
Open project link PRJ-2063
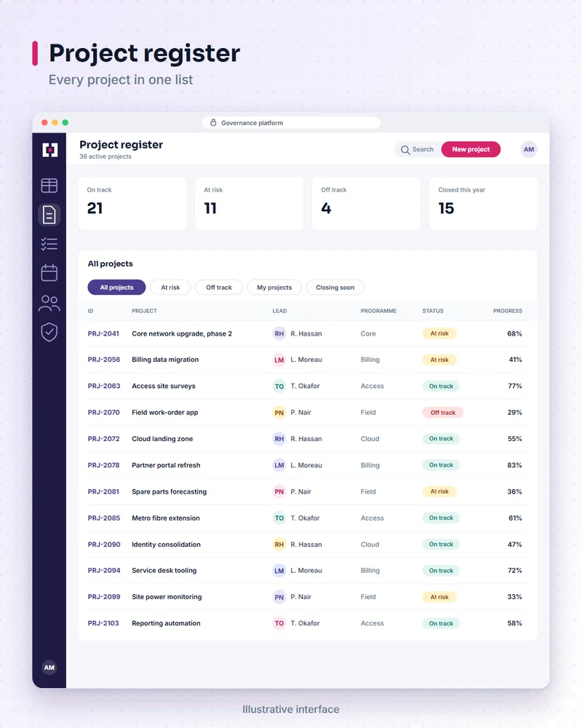104,386
